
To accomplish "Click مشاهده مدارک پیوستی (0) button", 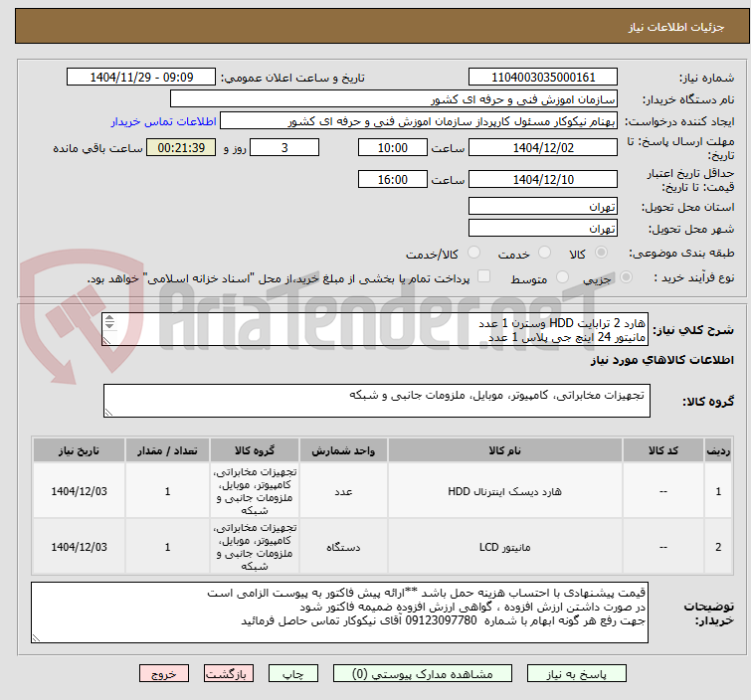I will coord(423,674).
